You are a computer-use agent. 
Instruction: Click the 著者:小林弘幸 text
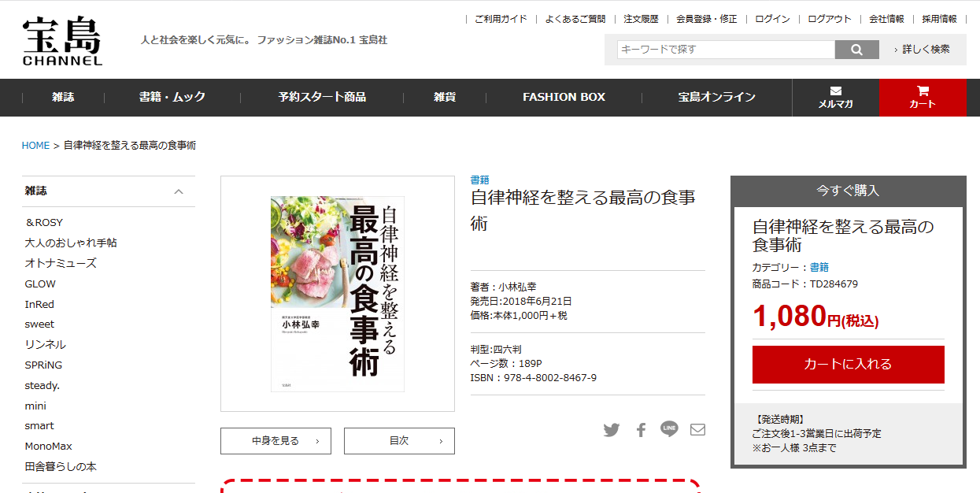tap(503, 287)
